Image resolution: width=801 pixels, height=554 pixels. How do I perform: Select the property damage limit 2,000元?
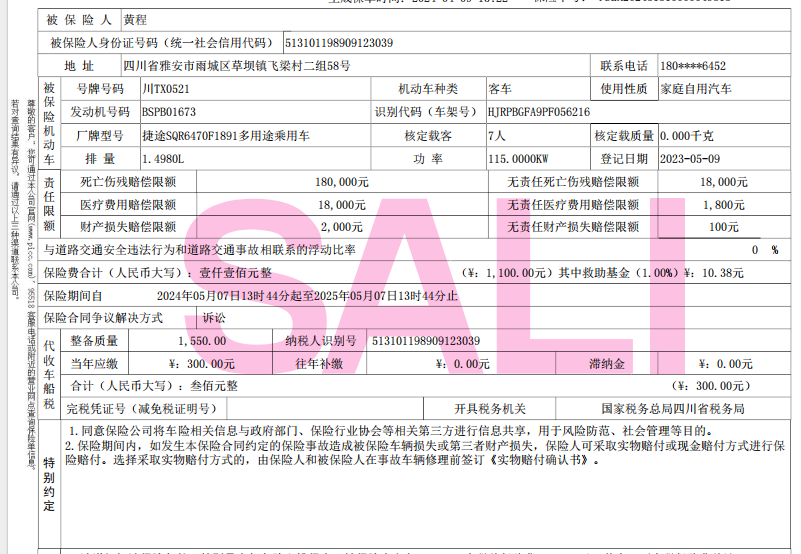coord(341,227)
